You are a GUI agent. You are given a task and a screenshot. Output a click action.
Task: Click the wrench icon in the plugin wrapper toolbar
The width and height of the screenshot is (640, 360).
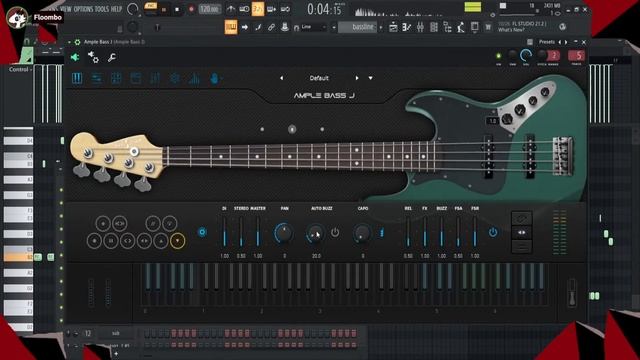point(111,58)
